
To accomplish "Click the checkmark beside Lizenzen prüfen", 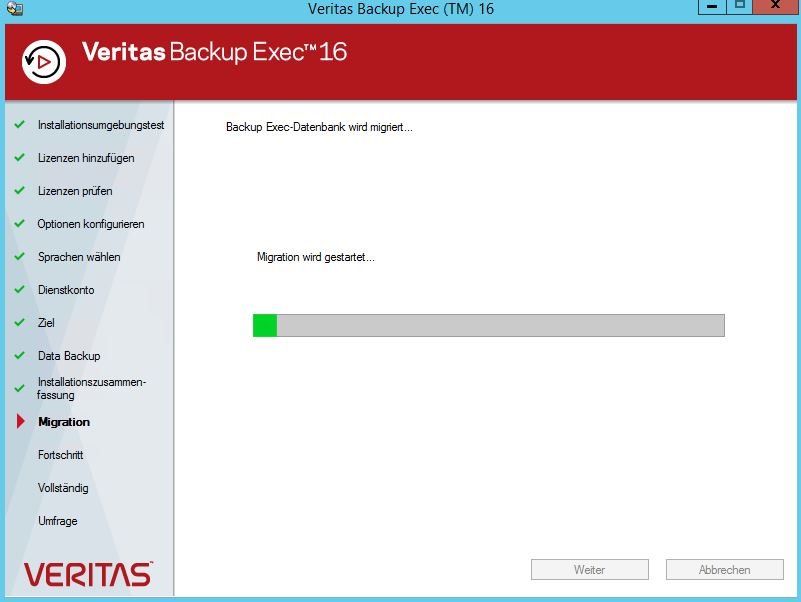I will [x=19, y=191].
